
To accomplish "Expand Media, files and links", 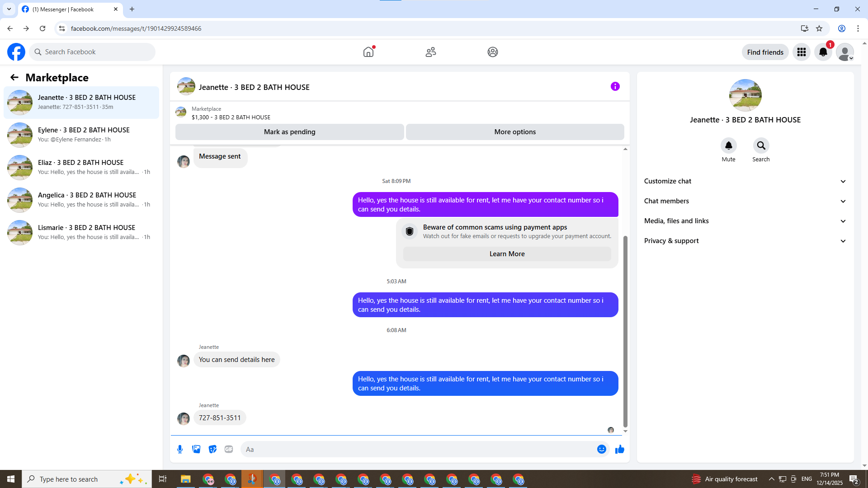I will click(745, 221).
